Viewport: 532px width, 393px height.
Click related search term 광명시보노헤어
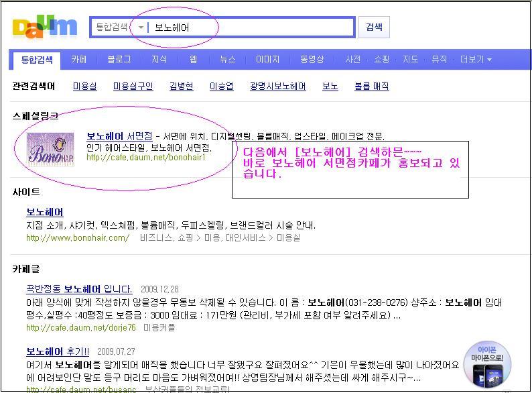click(x=278, y=87)
